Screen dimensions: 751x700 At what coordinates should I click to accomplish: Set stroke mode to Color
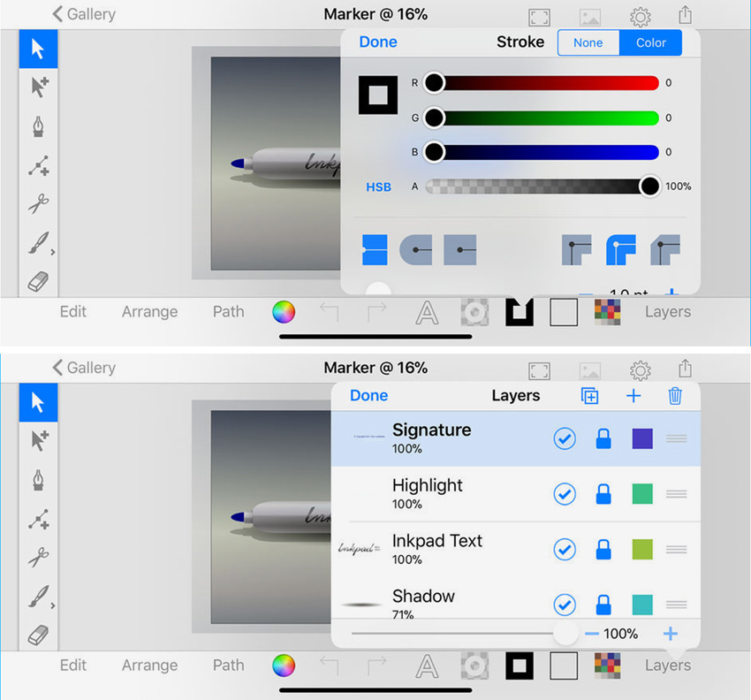coord(650,42)
